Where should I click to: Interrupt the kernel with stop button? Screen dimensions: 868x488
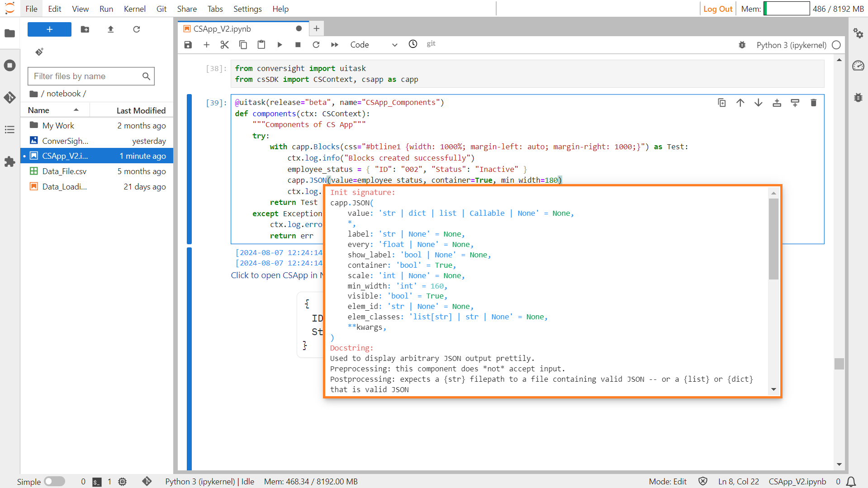point(298,45)
